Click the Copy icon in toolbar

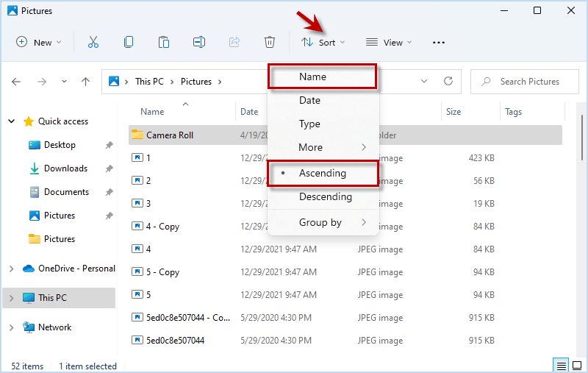pyautogui.click(x=128, y=42)
